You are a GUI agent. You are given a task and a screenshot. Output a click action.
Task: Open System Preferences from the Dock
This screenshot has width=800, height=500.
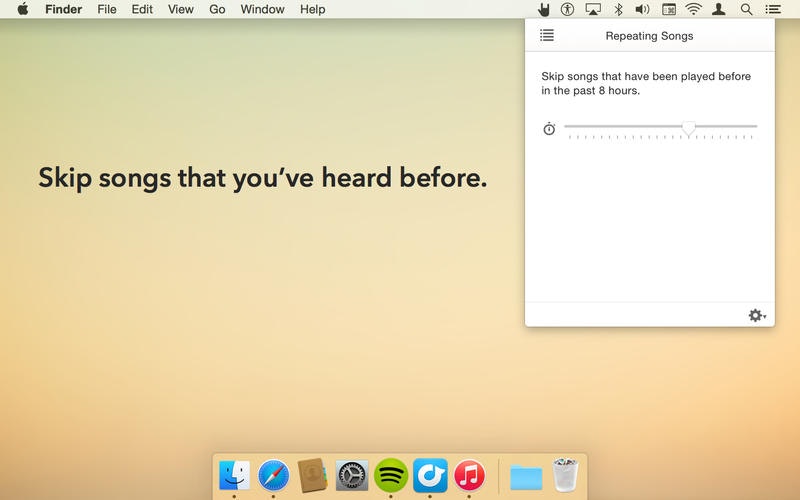[x=352, y=476]
